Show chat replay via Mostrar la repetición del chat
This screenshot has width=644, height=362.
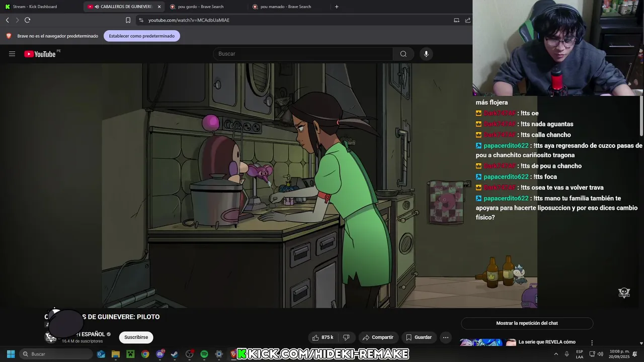(527, 323)
